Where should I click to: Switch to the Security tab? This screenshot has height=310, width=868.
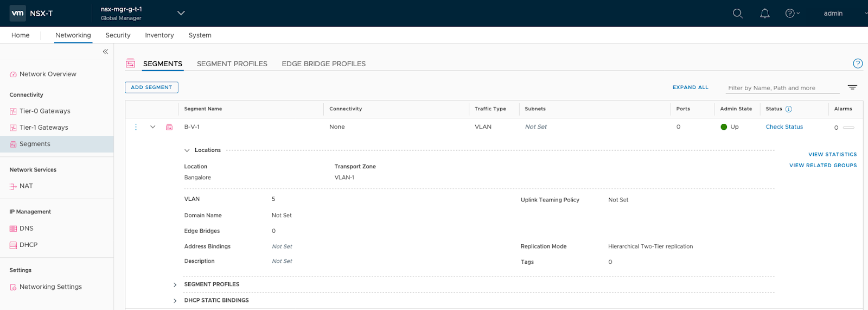pyautogui.click(x=118, y=35)
